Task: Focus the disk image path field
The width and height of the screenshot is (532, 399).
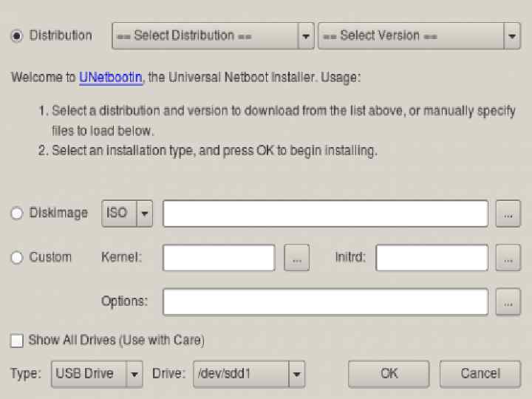Action: pos(325,214)
